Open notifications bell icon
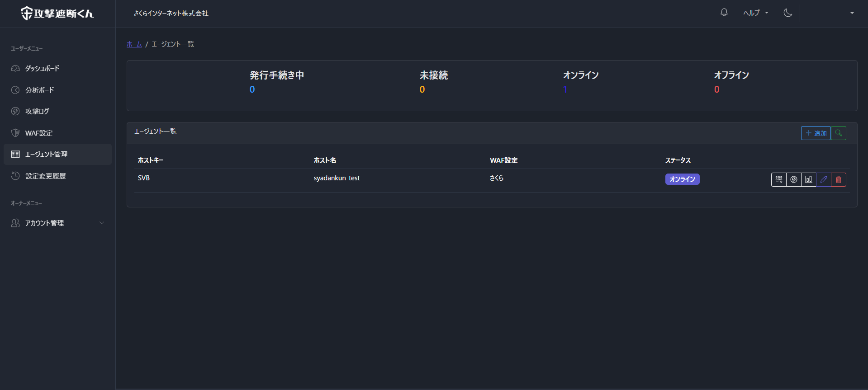 (724, 13)
